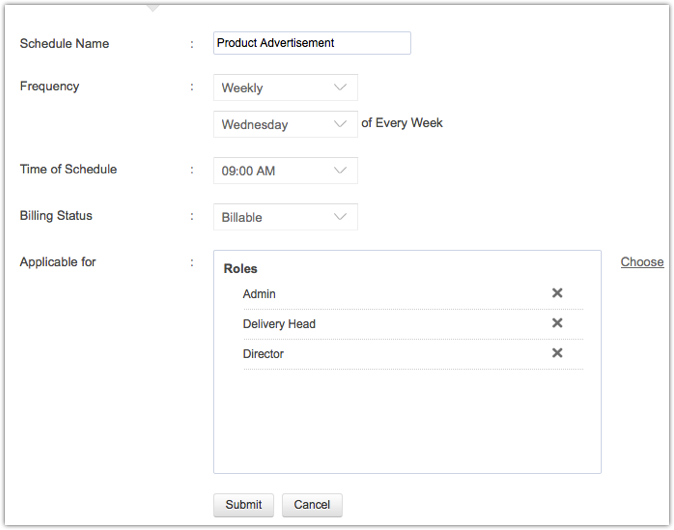The image size is (674, 530).
Task: Remove the Director role
Action: (557, 353)
